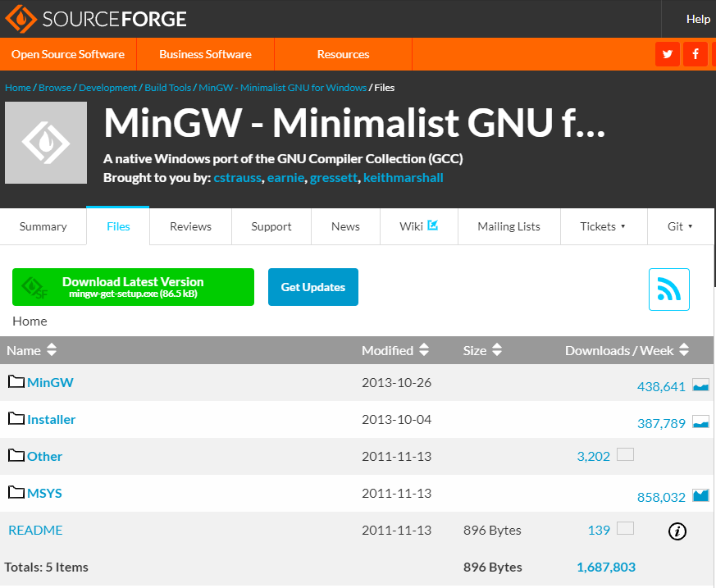Go to Build Tools breadcrumb link

[167, 88]
